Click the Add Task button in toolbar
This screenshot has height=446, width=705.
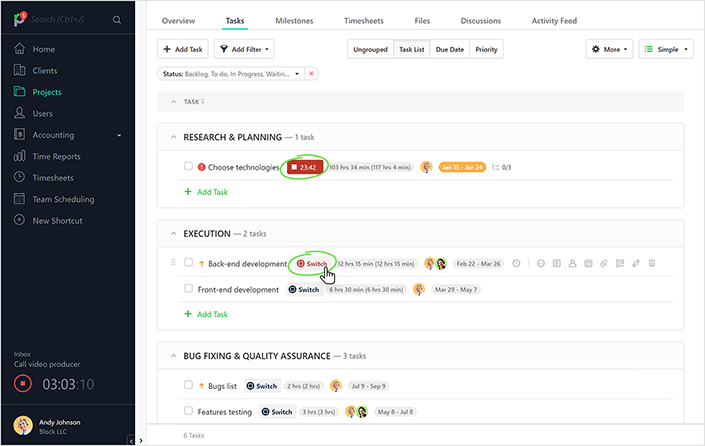click(182, 49)
